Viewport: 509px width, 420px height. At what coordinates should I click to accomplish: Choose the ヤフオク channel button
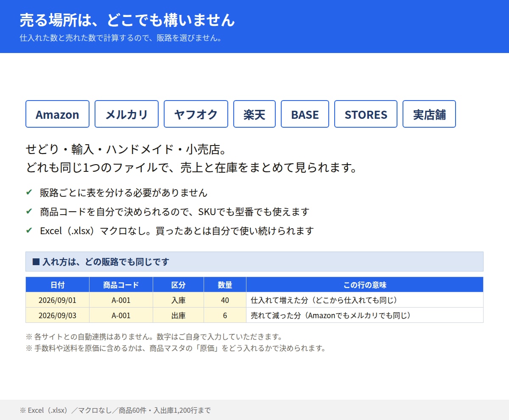(196, 114)
